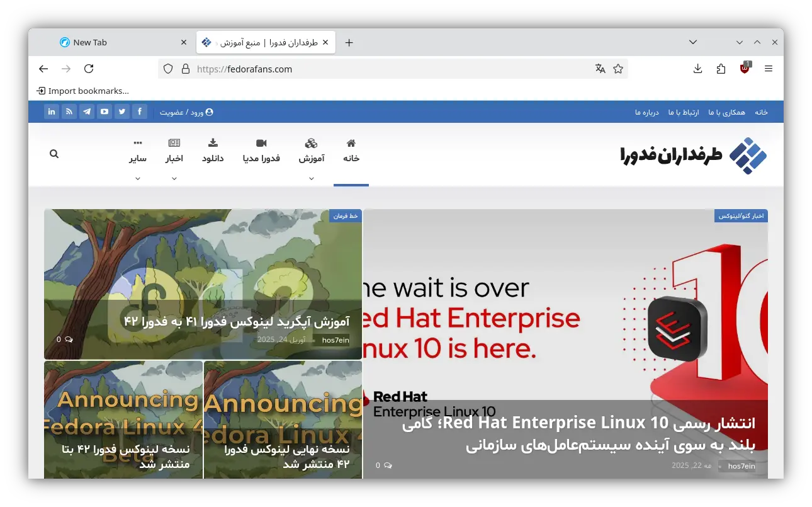
Task: Click comment count on Fedora upgrade post
Action: (x=65, y=339)
